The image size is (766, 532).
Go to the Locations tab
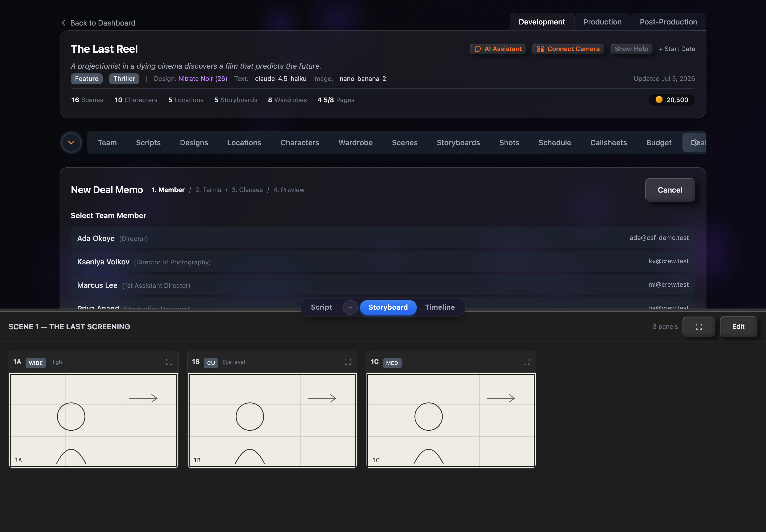(244, 143)
